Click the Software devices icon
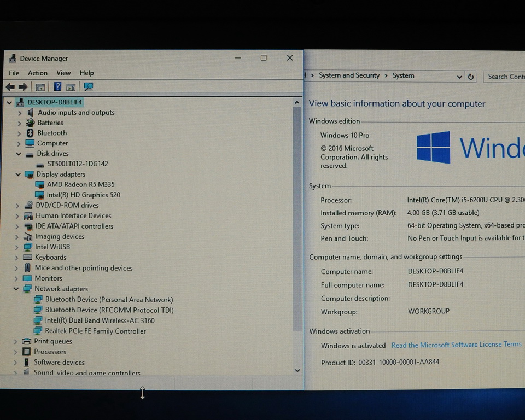 (x=26, y=362)
